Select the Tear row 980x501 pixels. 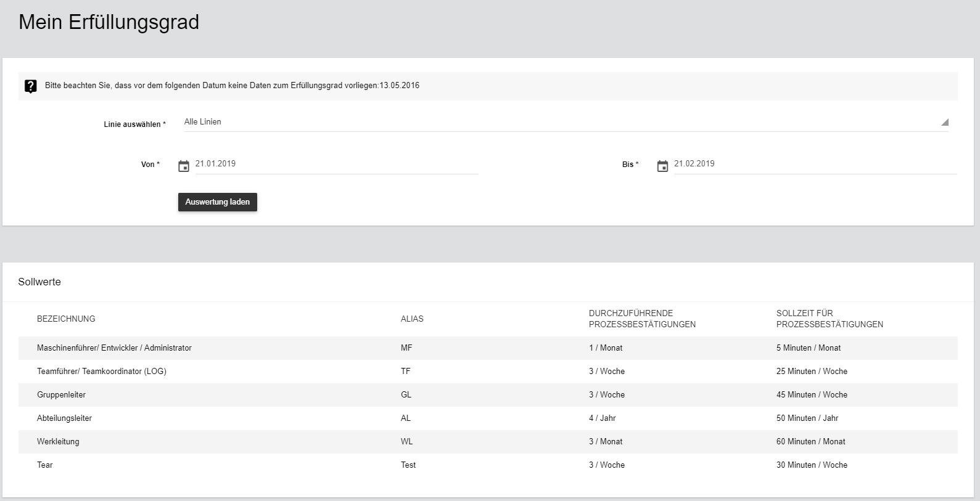point(45,465)
